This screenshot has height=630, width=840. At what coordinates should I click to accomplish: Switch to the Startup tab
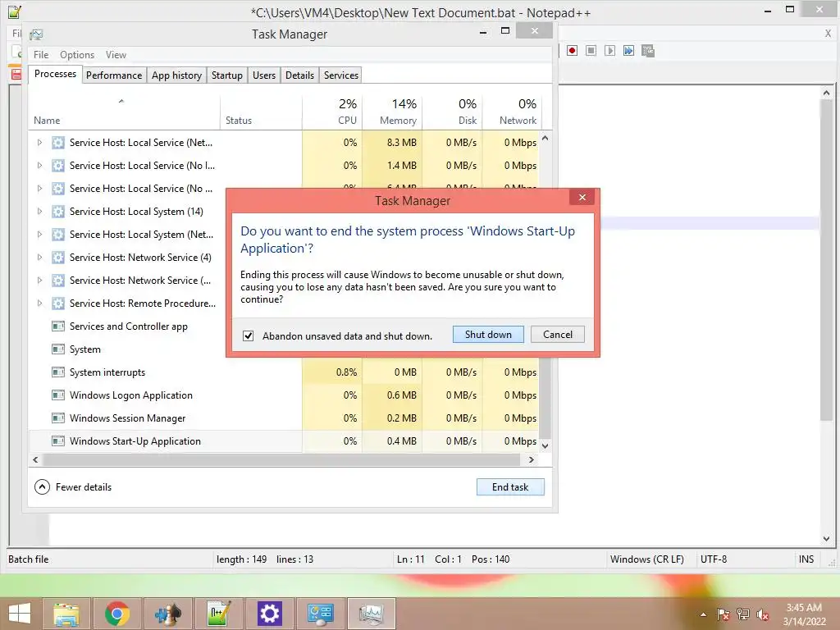227,75
